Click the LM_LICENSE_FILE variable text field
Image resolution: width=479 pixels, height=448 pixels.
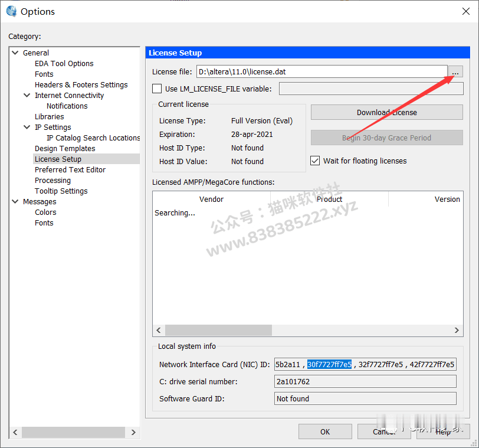[371, 89]
